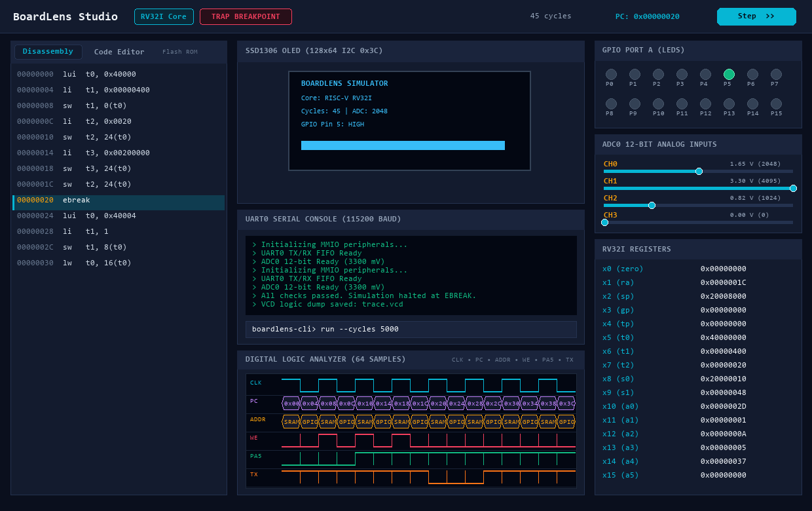Adjust the ADC CH3 slider handle
The width and height of the screenshot is (812, 511).
(x=604, y=222)
